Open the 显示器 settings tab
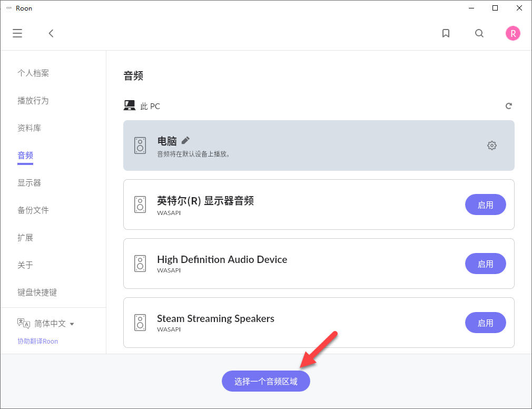The image size is (532, 409). pyautogui.click(x=29, y=183)
